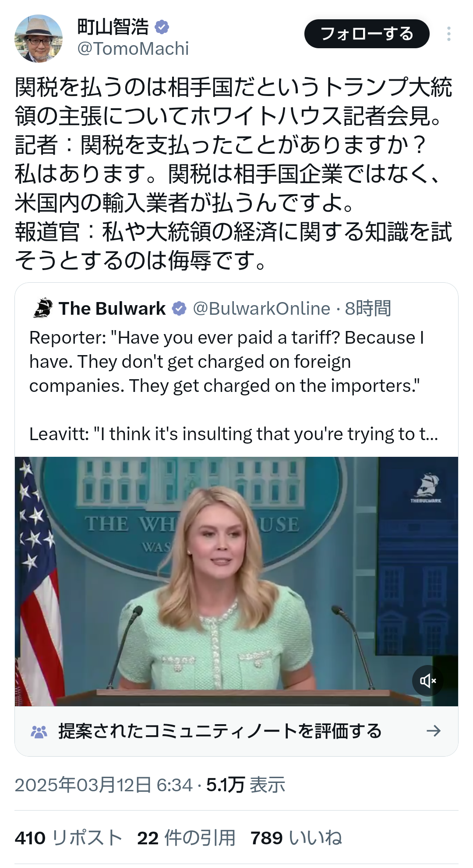View the 410 リポスト list
Viewport: 473px width, 868px height.
[x=68, y=838]
